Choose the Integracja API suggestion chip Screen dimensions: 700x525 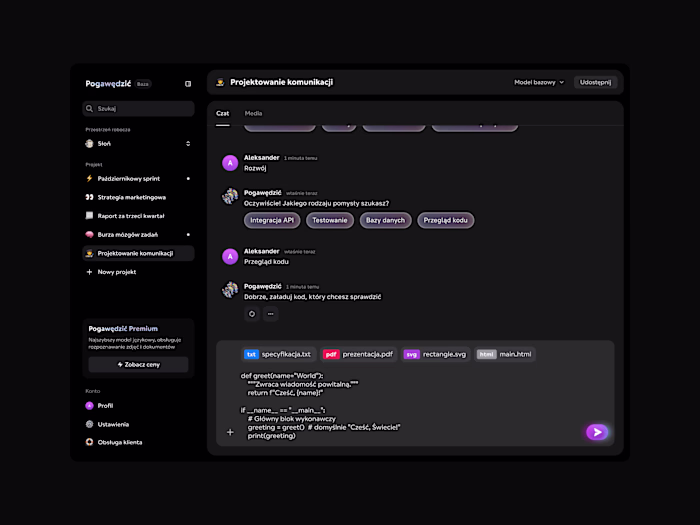[x=272, y=220]
